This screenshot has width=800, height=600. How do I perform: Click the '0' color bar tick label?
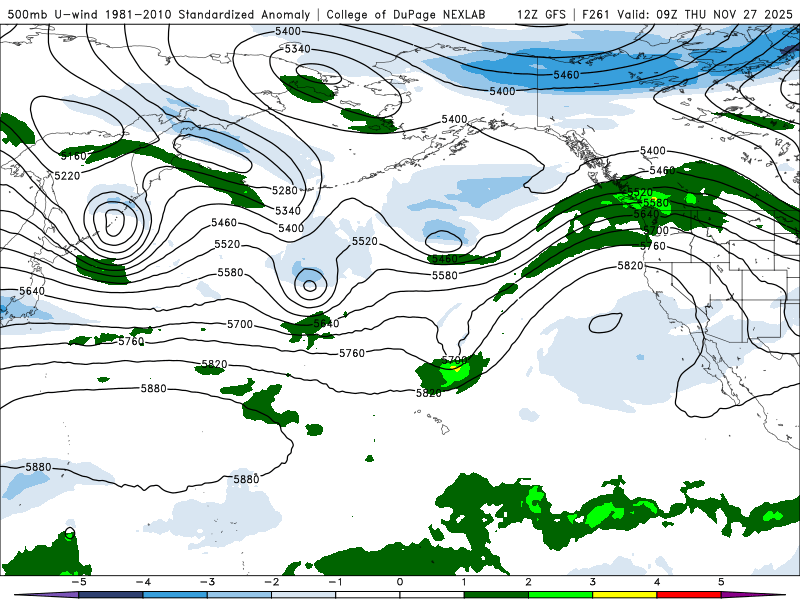pos(399,582)
